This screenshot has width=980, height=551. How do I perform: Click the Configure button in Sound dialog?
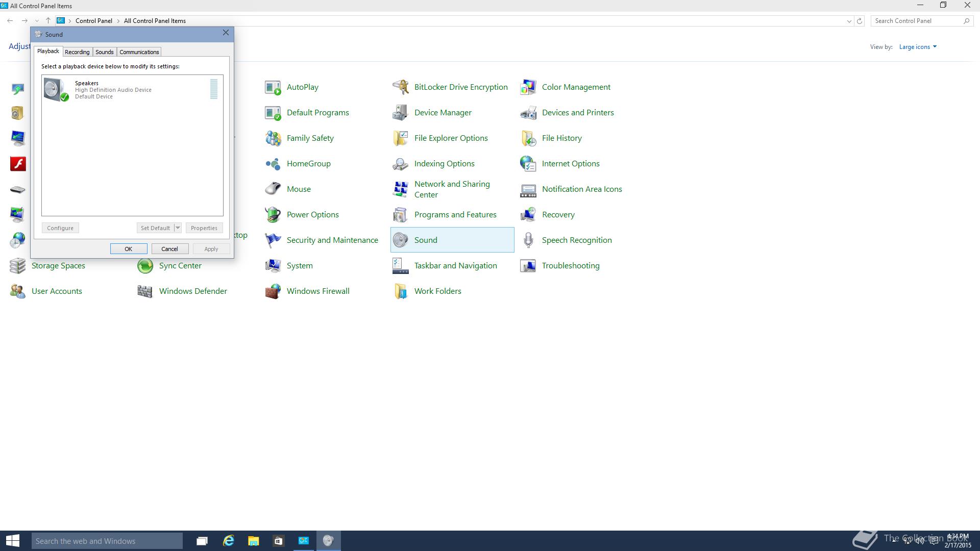coord(60,228)
